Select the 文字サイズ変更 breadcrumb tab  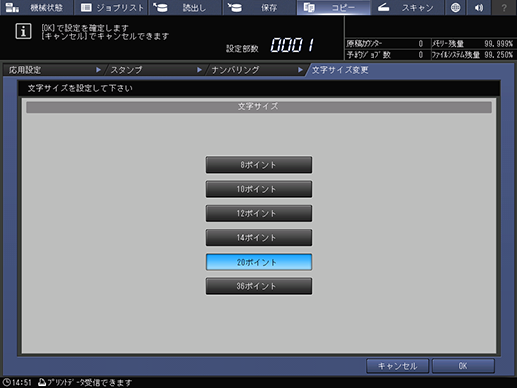pyautogui.click(x=340, y=70)
